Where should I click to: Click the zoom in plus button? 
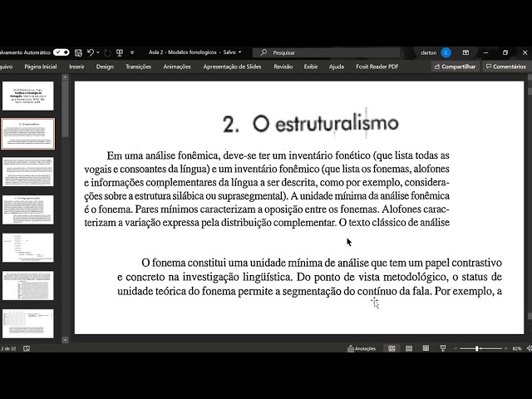pos(506,348)
